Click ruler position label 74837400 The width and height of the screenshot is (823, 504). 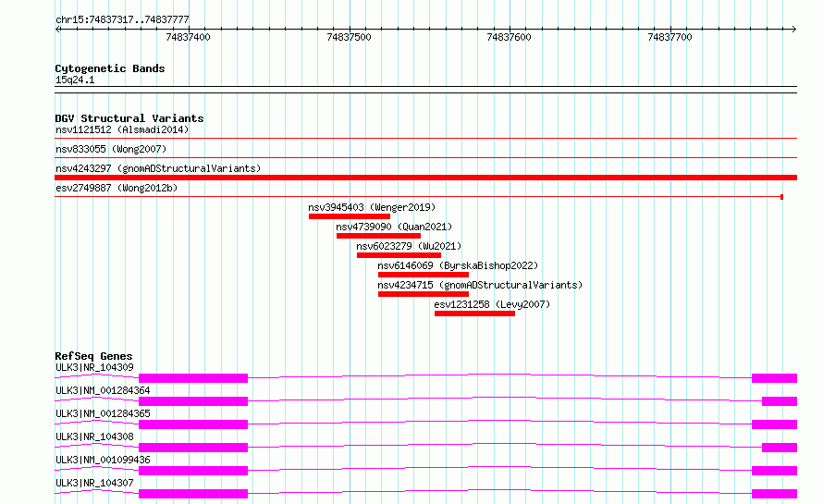pos(188,37)
